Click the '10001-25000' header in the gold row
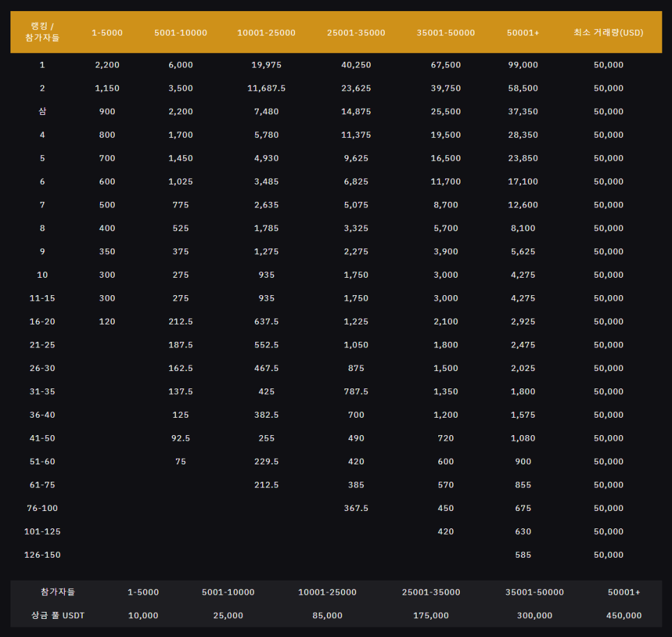 pyautogui.click(x=266, y=33)
